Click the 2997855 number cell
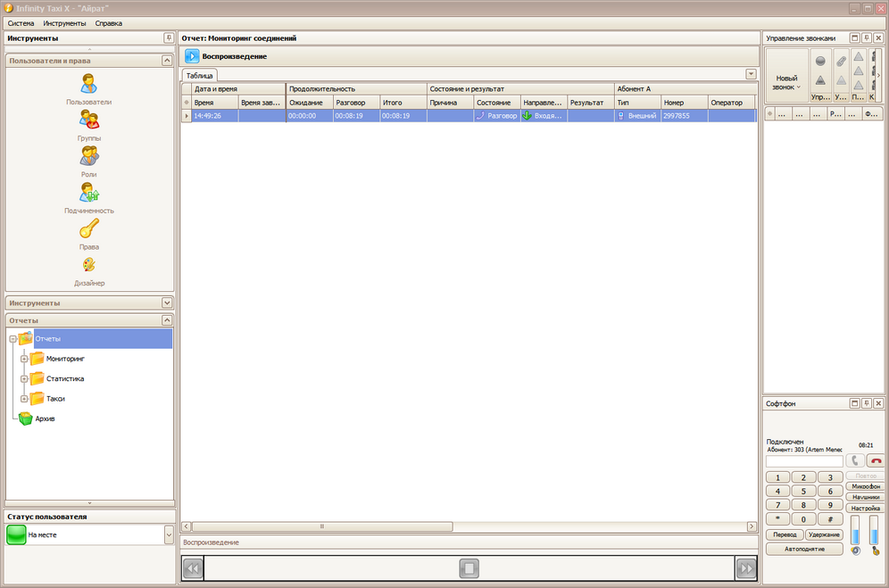 pos(685,116)
